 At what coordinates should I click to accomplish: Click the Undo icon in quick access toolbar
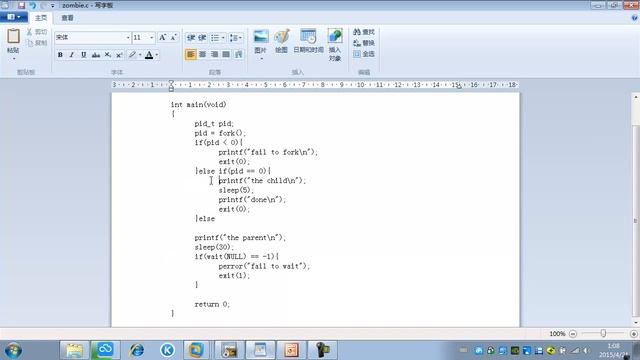coord(32,5)
